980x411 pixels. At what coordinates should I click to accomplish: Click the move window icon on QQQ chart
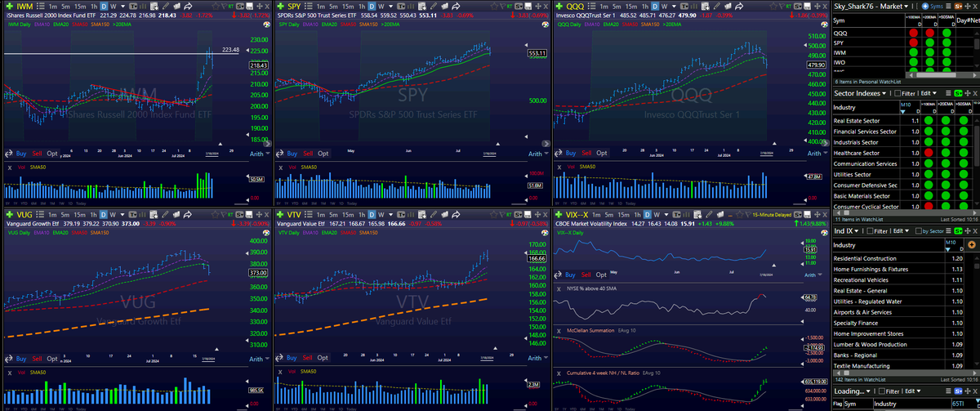point(817,7)
